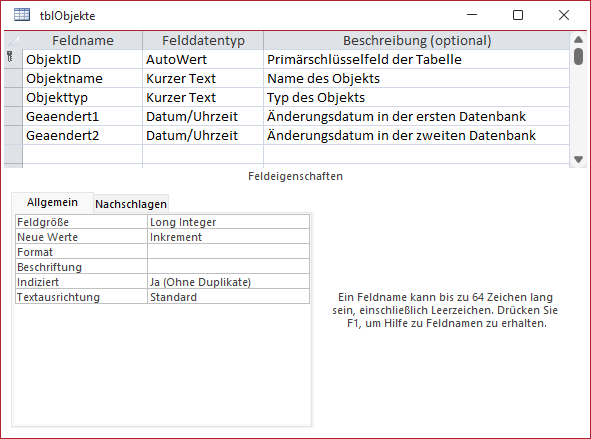
Task: Click scrollbar up arrow in field list
Action: tap(579, 40)
